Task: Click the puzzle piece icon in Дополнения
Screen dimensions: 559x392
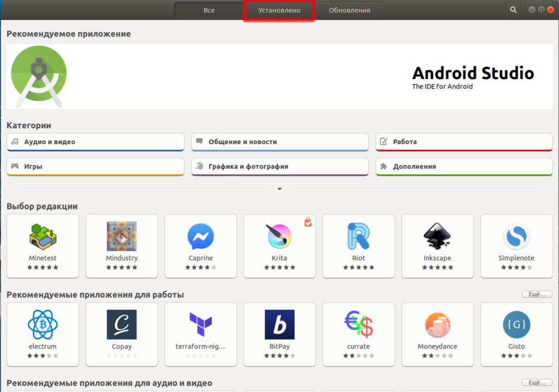Action: click(x=384, y=166)
